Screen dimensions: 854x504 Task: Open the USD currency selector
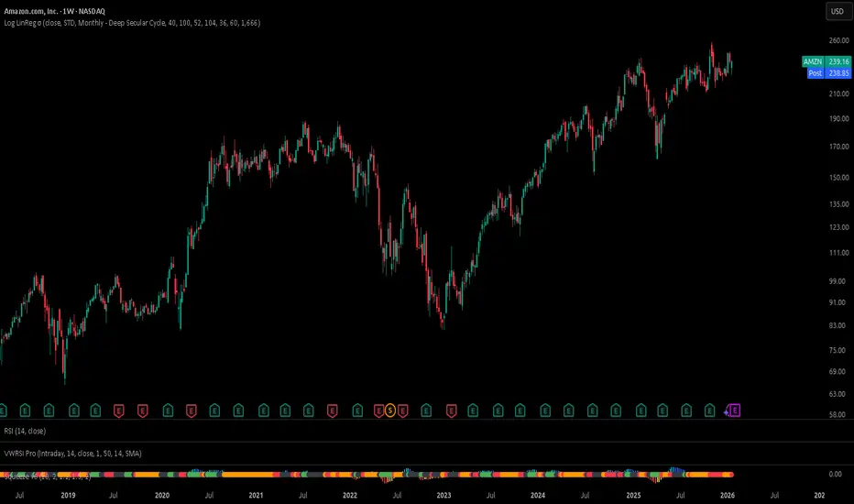838,11
